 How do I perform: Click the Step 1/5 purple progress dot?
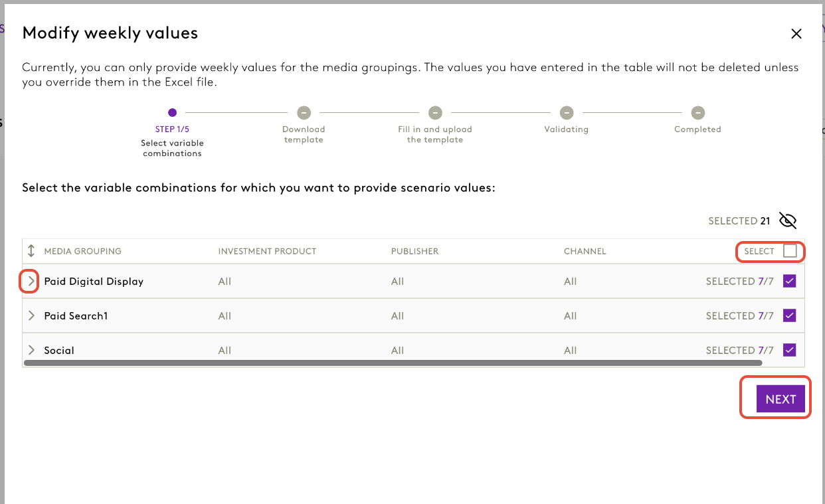tap(172, 113)
